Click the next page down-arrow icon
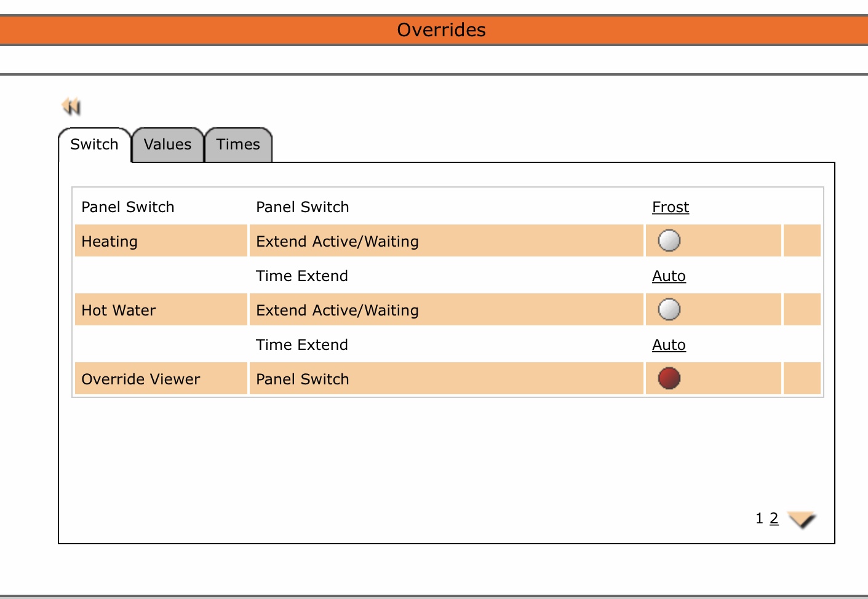 [x=801, y=520]
